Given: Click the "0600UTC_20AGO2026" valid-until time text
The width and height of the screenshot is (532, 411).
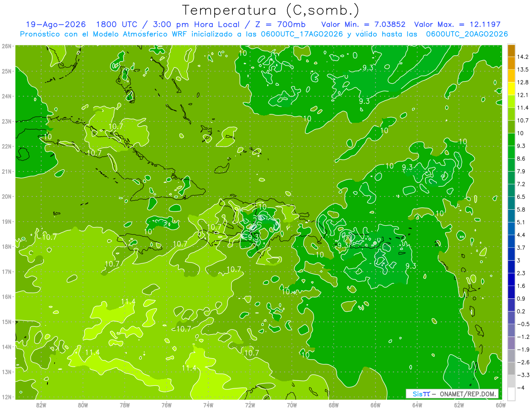Looking at the screenshot, I should tap(467, 34).
